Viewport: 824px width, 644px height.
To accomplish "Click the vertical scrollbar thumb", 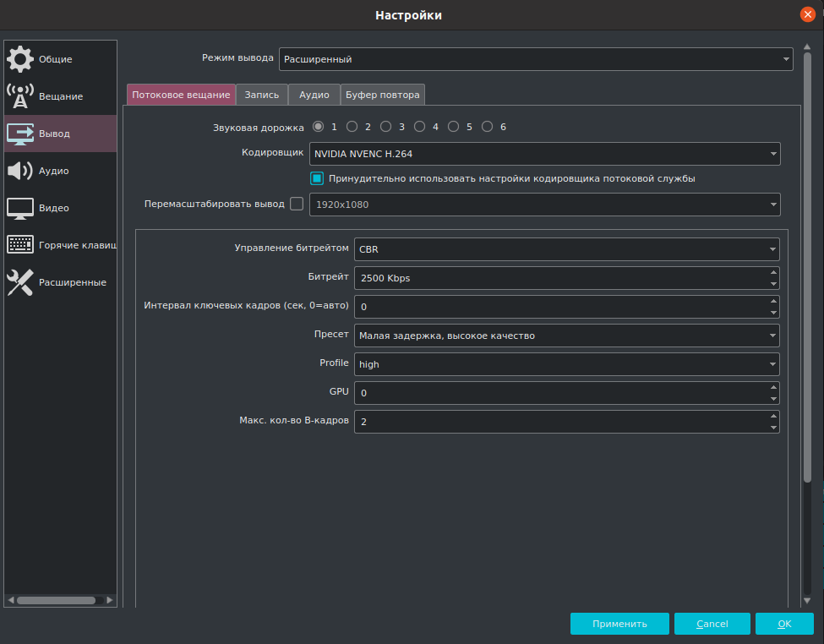I will click(x=807, y=266).
